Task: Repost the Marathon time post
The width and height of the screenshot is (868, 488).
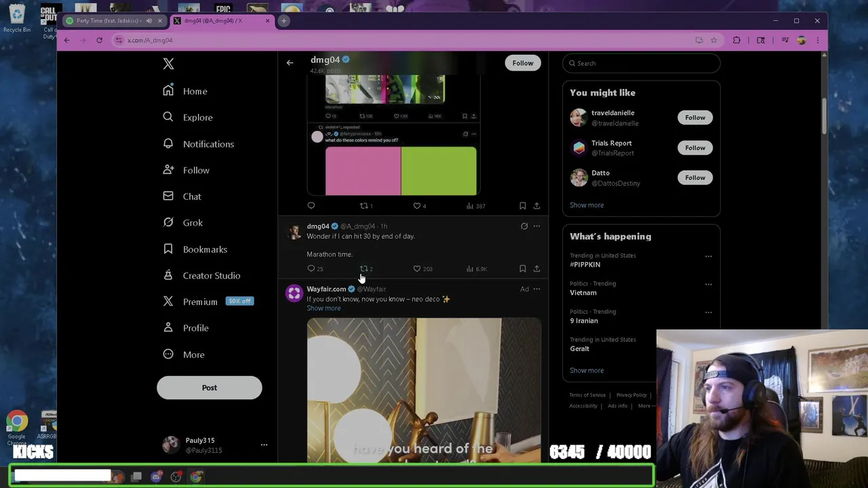Action: pos(364,269)
